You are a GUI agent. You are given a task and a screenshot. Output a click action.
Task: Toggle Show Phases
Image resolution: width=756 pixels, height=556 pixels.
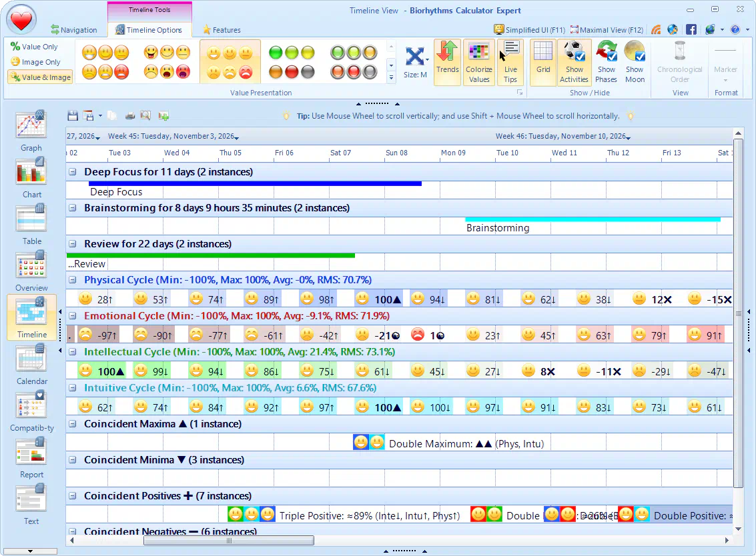[x=606, y=62]
